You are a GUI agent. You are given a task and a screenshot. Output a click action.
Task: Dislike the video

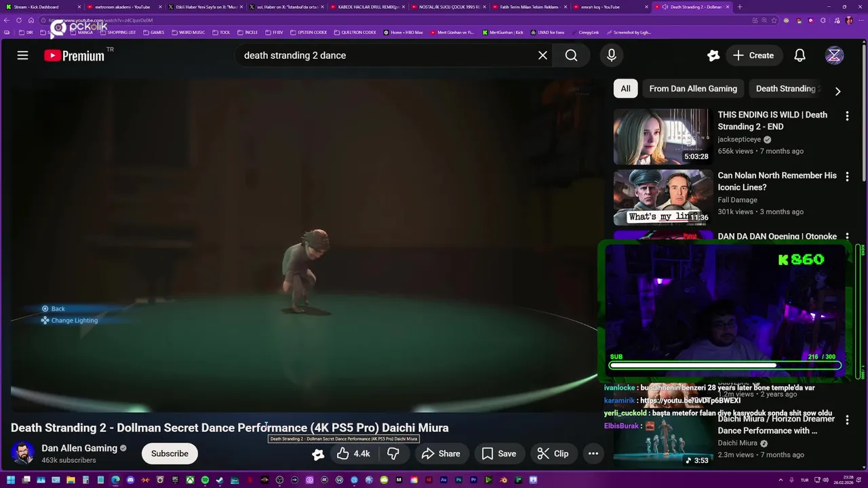393,453
